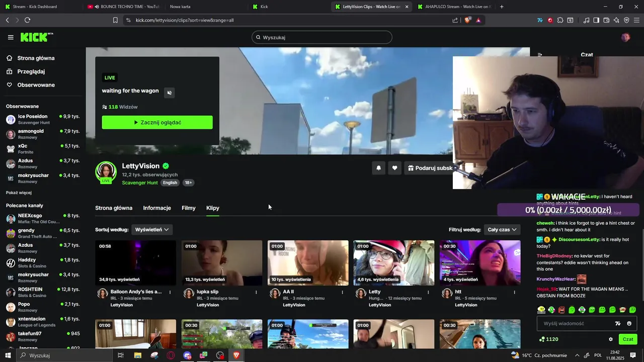Bookmark this page icon in address bar

(115, 20)
